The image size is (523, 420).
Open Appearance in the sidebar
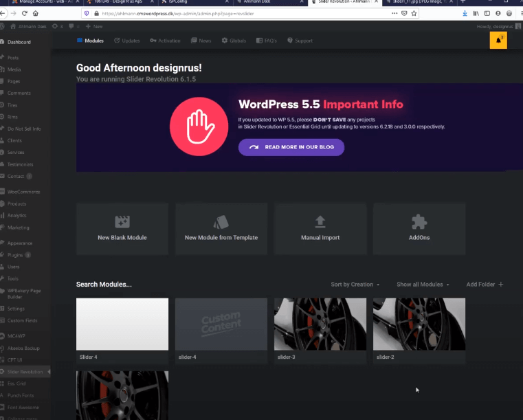[20, 243]
